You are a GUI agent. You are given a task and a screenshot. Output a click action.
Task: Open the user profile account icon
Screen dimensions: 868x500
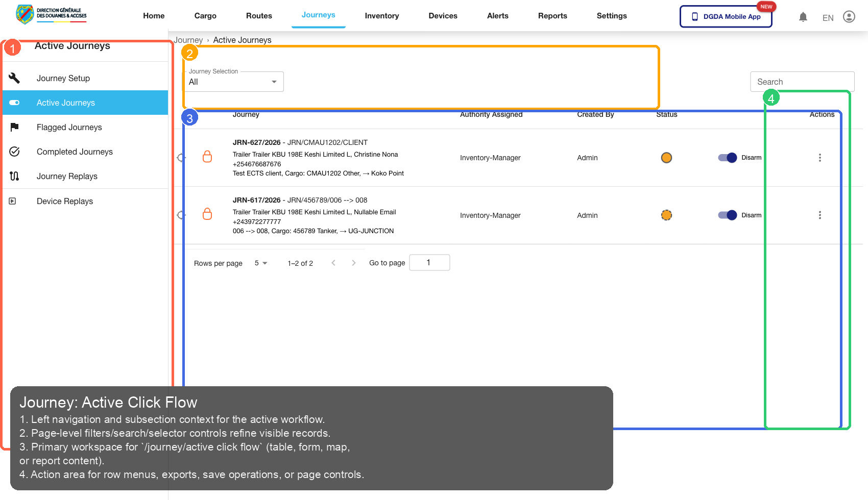click(x=849, y=16)
